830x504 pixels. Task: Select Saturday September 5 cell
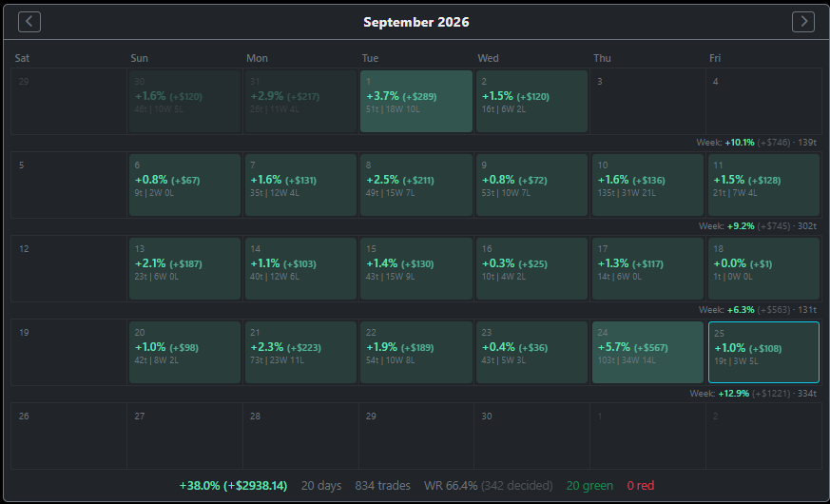tap(68, 184)
